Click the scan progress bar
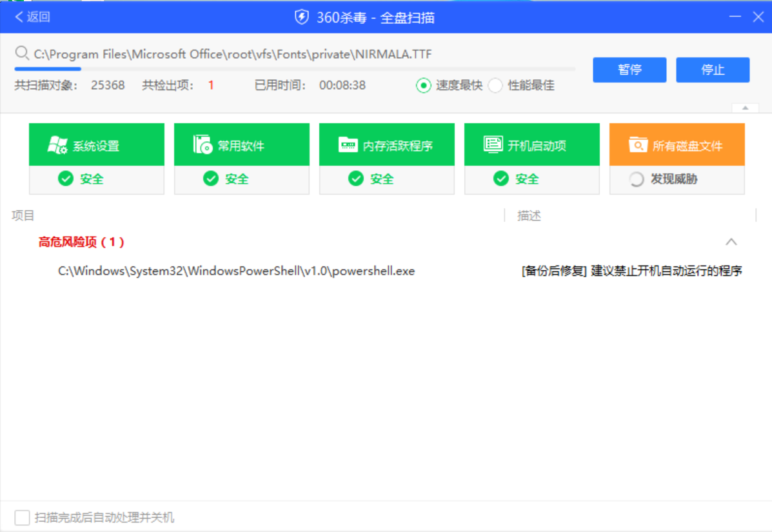The image size is (772, 532). (x=295, y=69)
